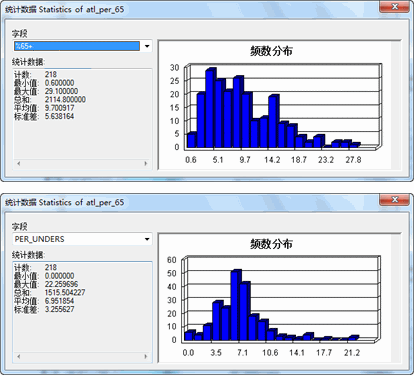Click the PER_UNDERS field combo box text

[40, 239]
